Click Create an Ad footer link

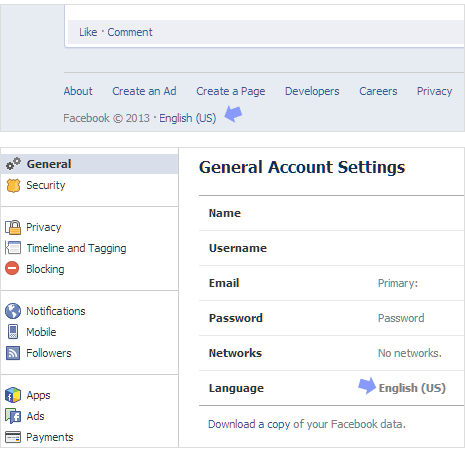tap(144, 91)
